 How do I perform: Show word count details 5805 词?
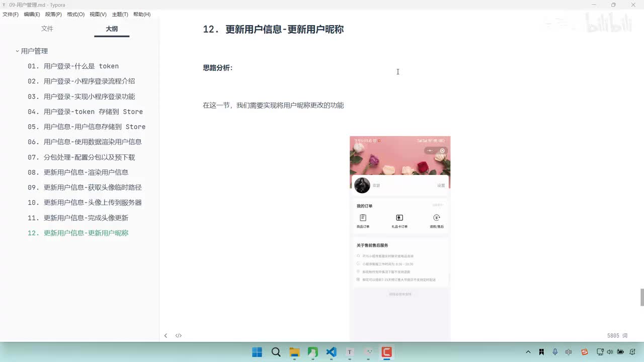(x=617, y=335)
